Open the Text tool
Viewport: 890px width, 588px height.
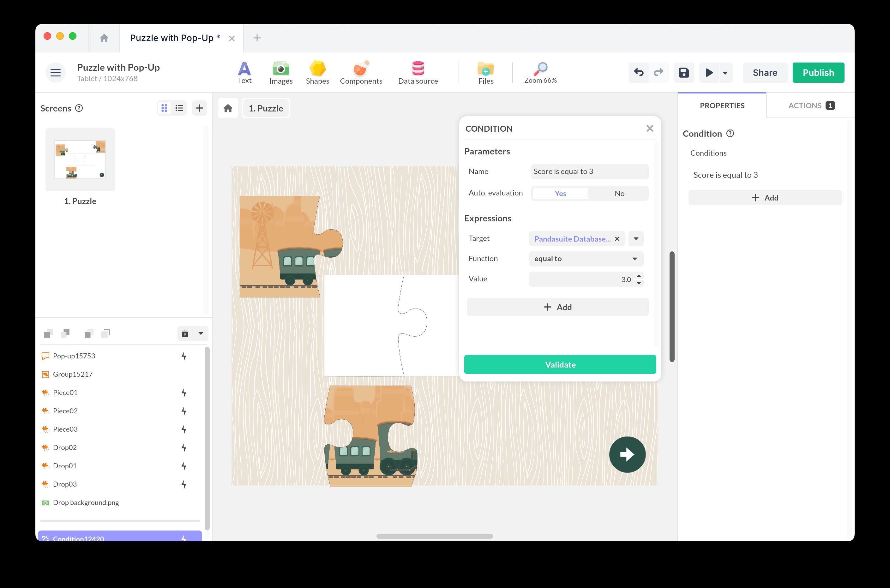point(244,72)
